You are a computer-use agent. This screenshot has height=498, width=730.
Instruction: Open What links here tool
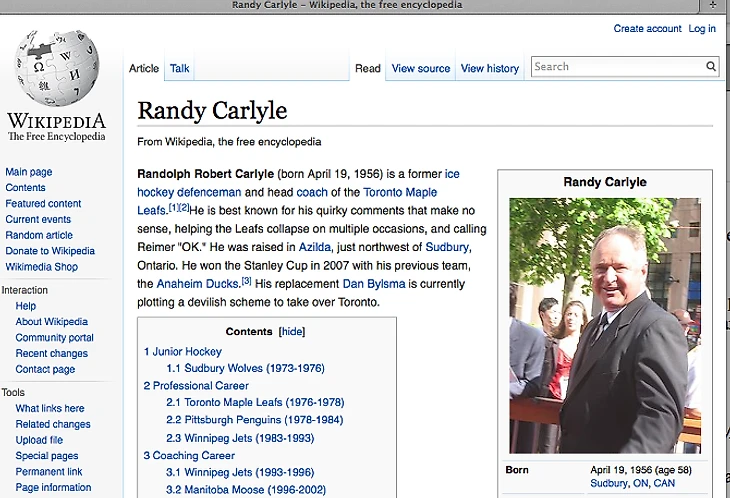tap(50, 408)
